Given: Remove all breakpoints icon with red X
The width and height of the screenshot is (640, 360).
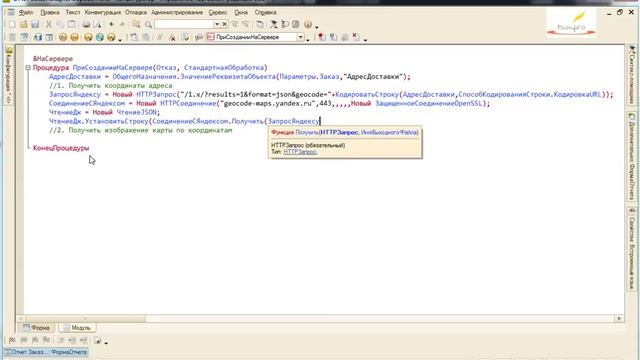Looking at the screenshot, I should [356, 38].
